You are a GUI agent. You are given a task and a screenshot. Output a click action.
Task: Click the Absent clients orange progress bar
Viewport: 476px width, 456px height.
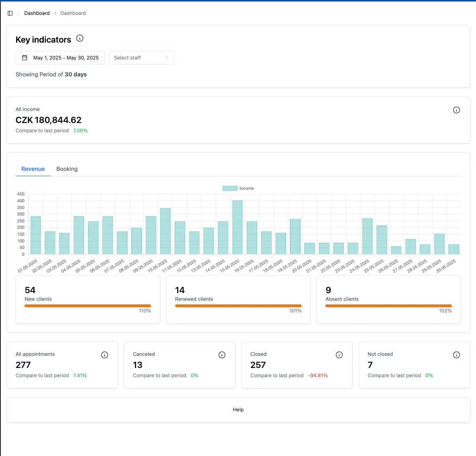388,306
